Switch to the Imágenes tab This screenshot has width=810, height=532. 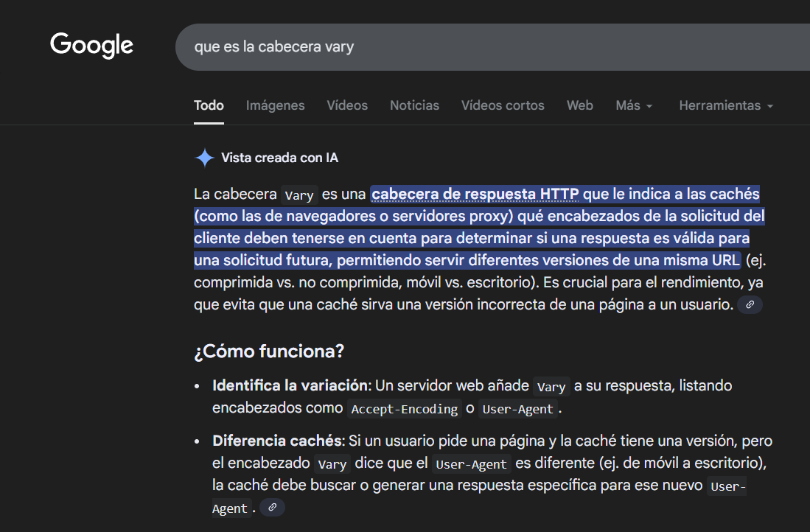(x=275, y=105)
